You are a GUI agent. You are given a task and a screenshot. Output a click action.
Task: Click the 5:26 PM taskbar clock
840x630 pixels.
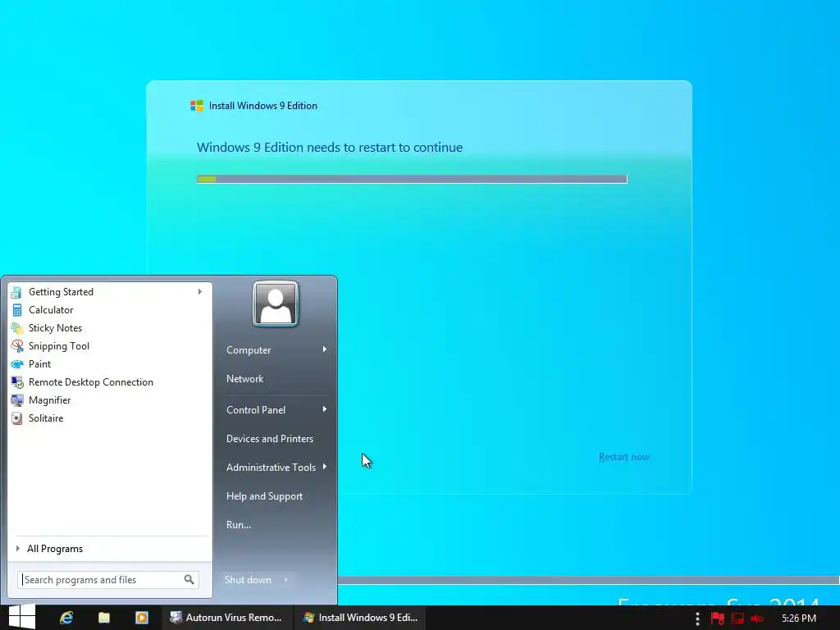[799, 619]
